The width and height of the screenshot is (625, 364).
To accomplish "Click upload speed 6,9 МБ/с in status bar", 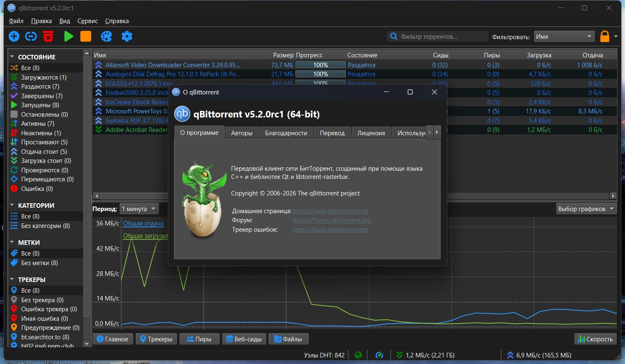I will point(539,355).
